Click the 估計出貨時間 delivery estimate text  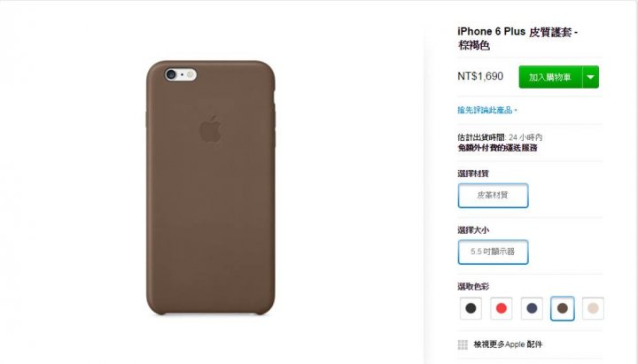[500, 137]
